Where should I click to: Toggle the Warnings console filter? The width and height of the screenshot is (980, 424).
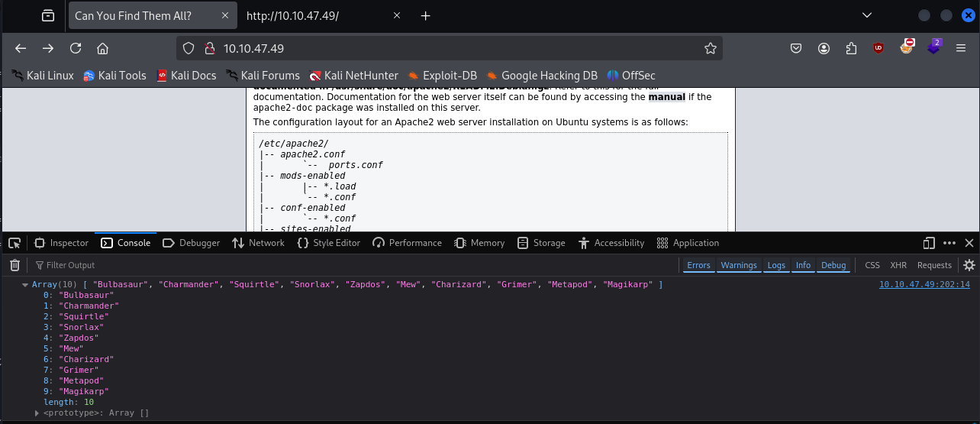point(739,265)
